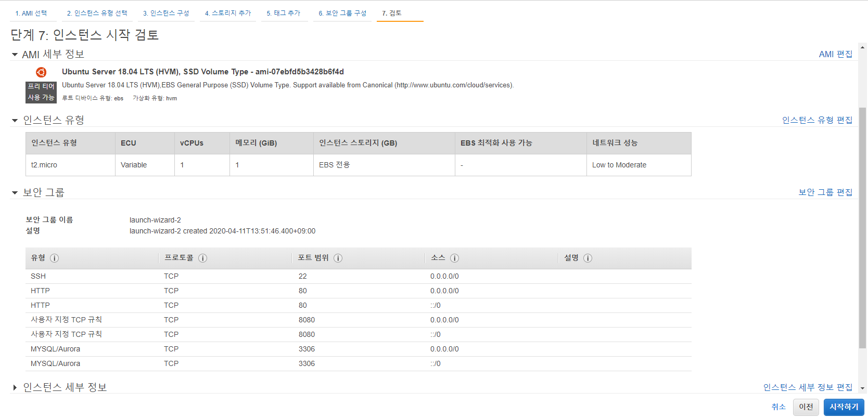Click the 취소 link
The image size is (868, 418).
click(778, 407)
